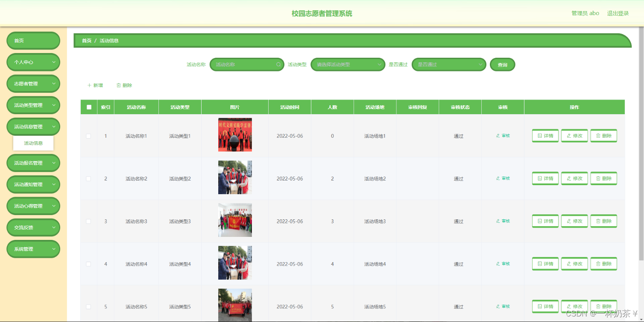Click the 审核 pencil icon for 活动名称4
Image resolution: width=644 pixels, height=322 pixels.
pyautogui.click(x=498, y=264)
